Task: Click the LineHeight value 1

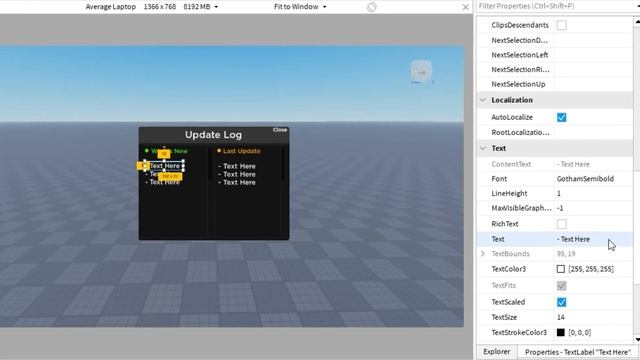Action: (559, 193)
